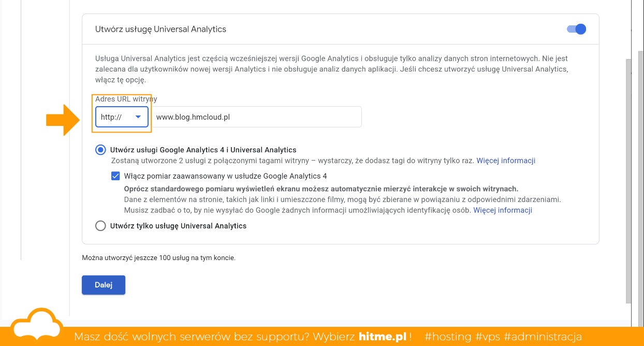
Task: Click the #vps hashtag in banner
Action: pyautogui.click(x=488, y=337)
